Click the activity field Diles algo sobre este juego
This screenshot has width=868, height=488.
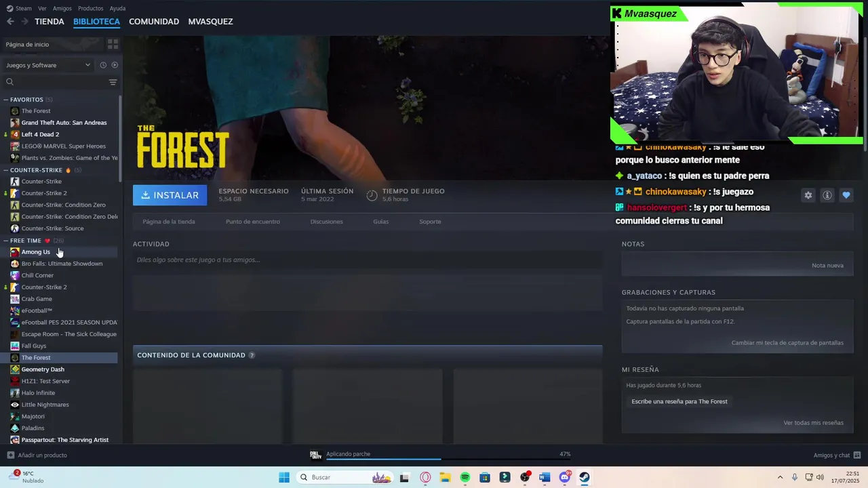pos(367,260)
